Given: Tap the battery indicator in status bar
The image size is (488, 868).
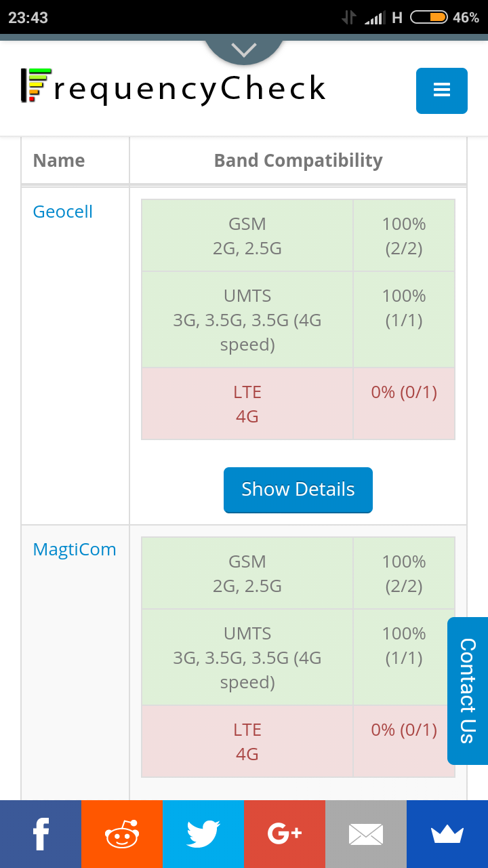Looking at the screenshot, I should (429, 17).
